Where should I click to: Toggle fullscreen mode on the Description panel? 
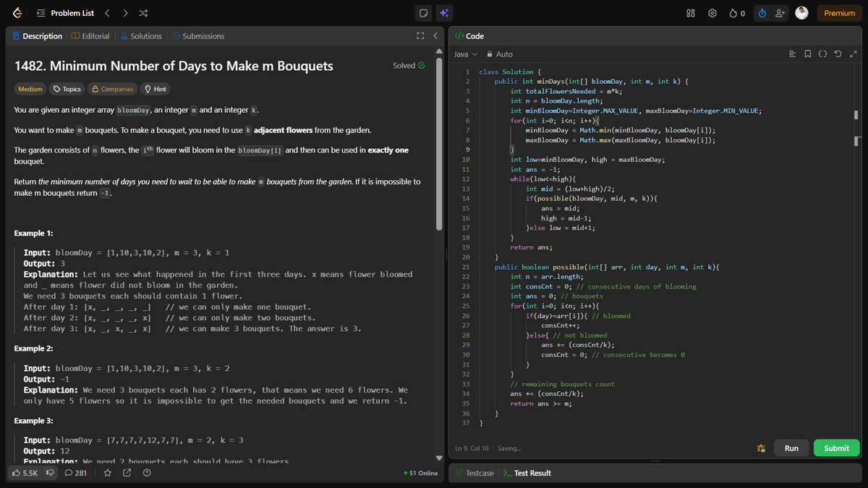tap(420, 35)
